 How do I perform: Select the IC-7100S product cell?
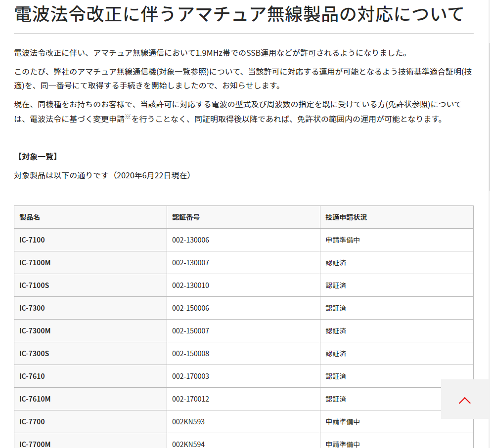pyautogui.click(x=90, y=285)
